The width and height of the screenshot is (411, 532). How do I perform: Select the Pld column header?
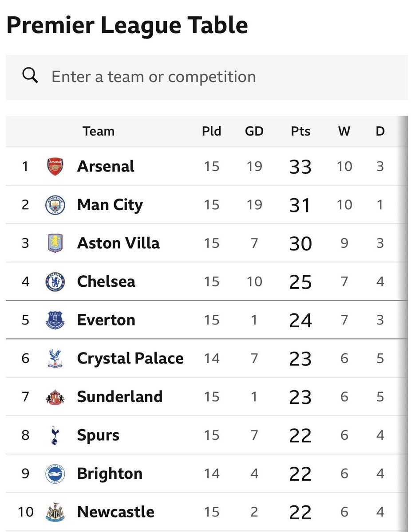click(x=212, y=131)
